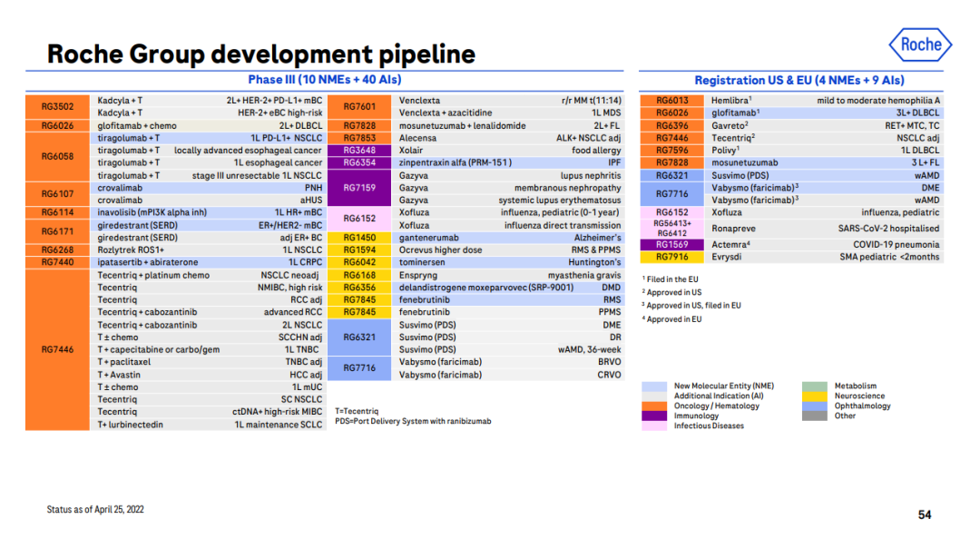Viewport: 980px width, 548px height.
Task: Select the RG6013 code cell
Action: [x=671, y=101]
